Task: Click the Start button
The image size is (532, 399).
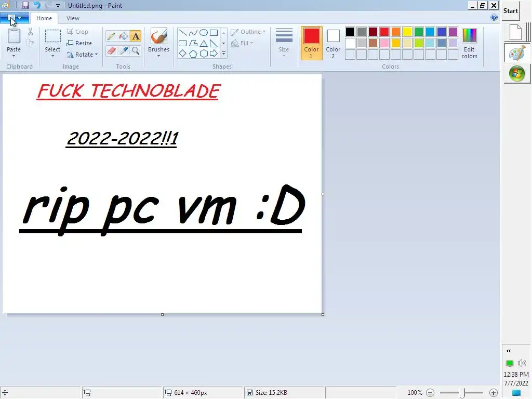Action: pyautogui.click(x=511, y=11)
